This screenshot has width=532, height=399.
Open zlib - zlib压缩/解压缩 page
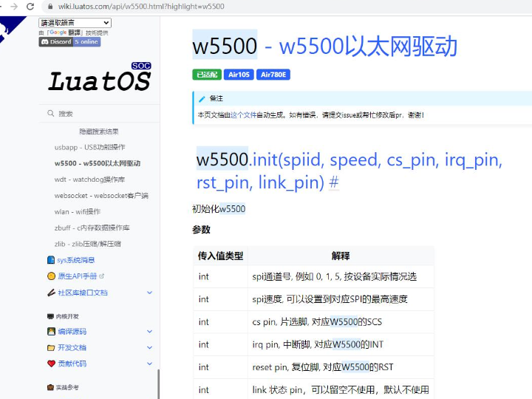point(87,244)
